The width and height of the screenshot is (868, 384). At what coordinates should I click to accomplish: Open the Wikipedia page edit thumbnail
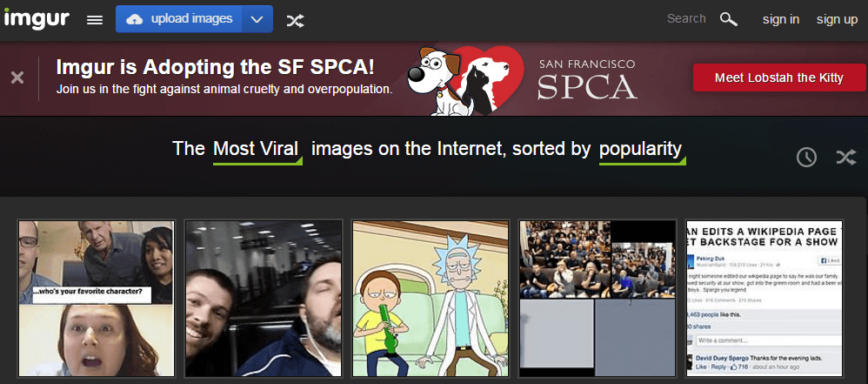(x=764, y=299)
